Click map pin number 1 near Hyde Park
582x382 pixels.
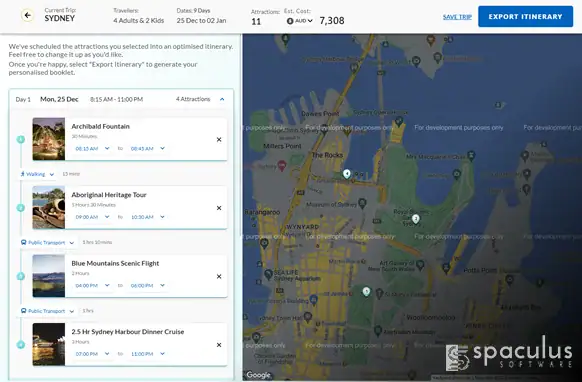(x=366, y=292)
